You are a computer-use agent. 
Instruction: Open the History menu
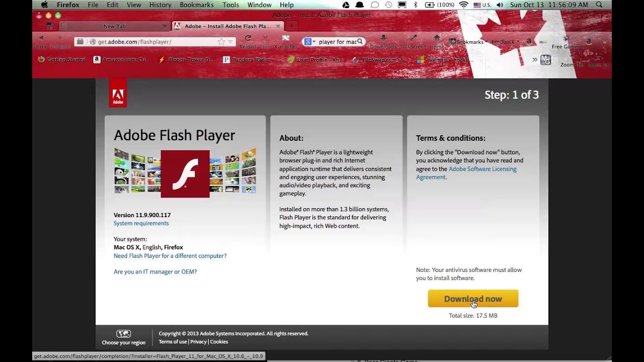click(x=160, y=5)
